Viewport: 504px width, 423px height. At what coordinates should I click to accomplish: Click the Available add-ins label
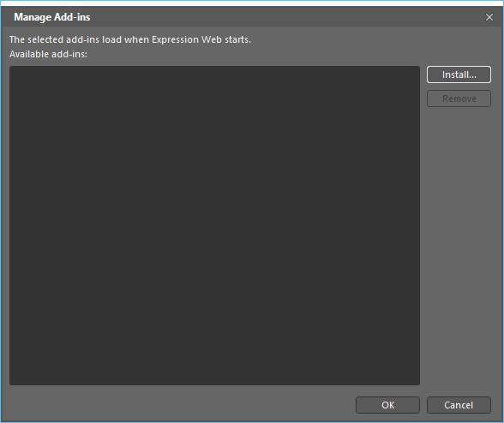tap(48, 54)
